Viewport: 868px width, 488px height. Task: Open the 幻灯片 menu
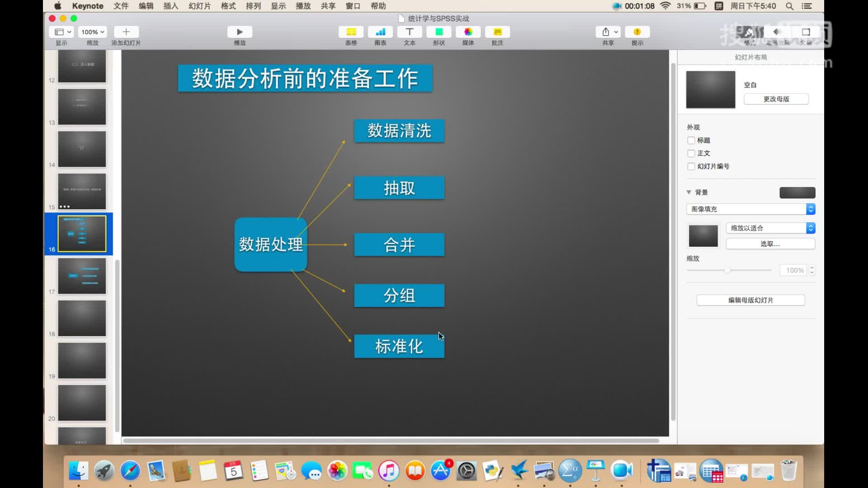pos(199,6)
